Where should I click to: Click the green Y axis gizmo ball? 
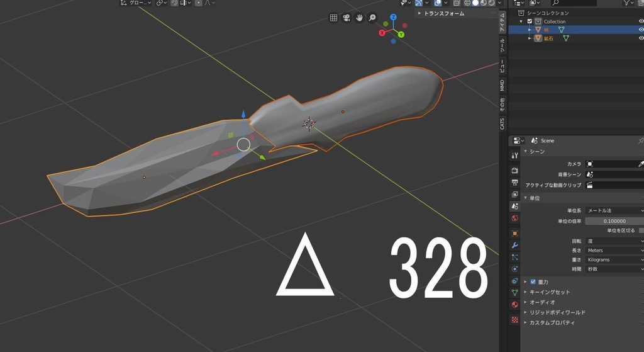[x=401, y=35]
